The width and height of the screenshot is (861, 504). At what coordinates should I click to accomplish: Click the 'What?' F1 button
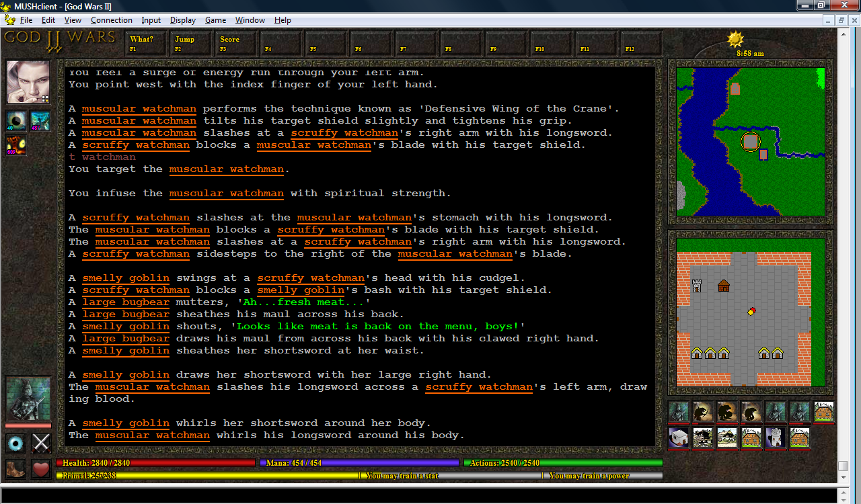(x=145, y=43)
